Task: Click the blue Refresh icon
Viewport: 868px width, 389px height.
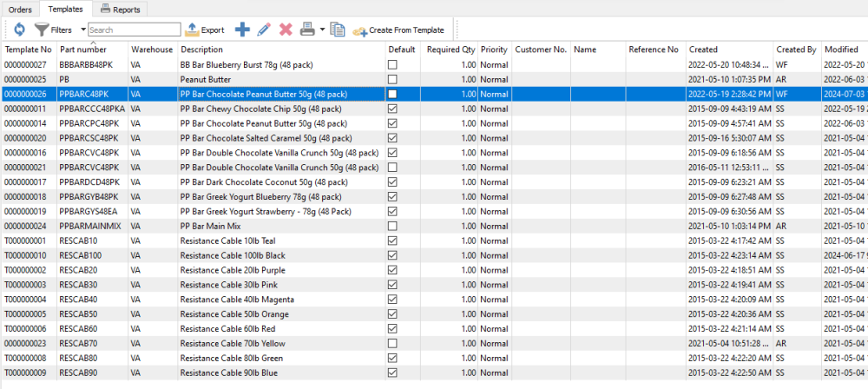Action: click(20, 30)
